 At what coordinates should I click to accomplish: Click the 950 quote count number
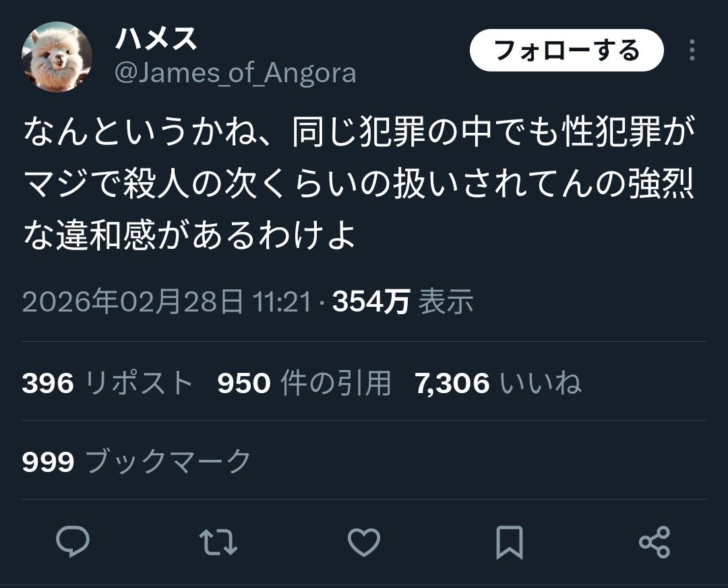click(x=244, y=384)
